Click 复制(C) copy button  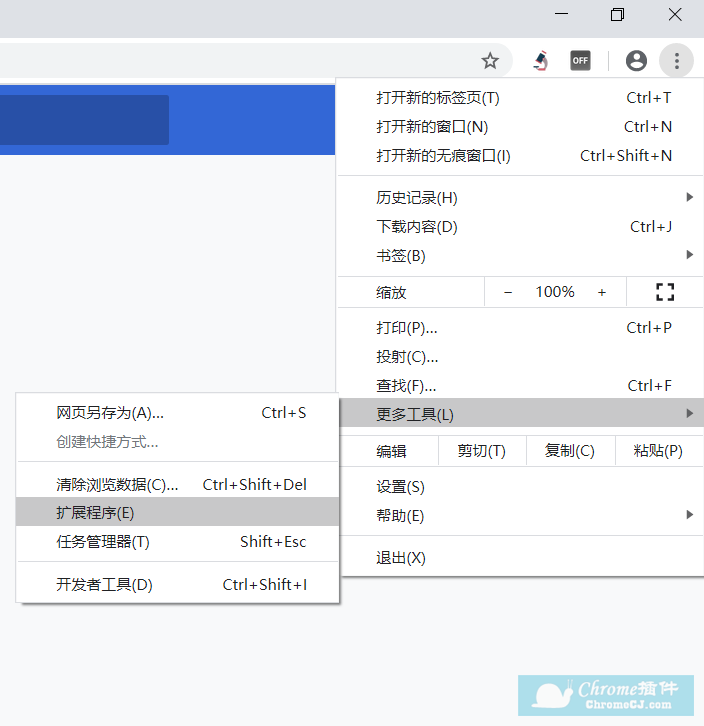pos(570,451)
